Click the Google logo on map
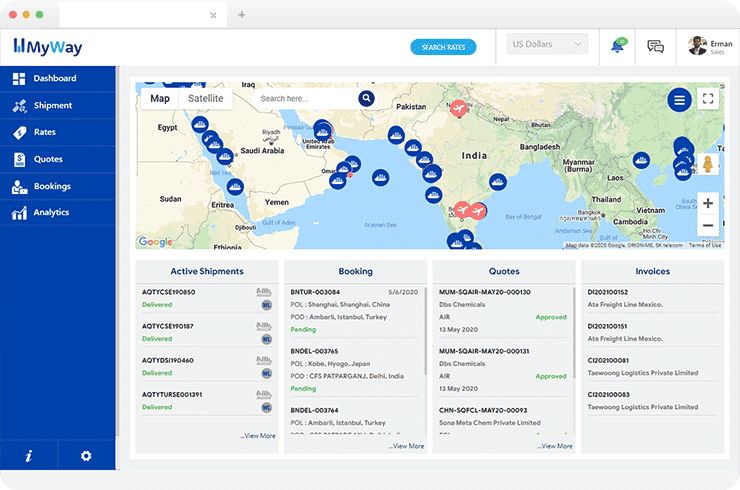This screenshot has height=490, width=740. pyautogui.click(x=156, y=242)
